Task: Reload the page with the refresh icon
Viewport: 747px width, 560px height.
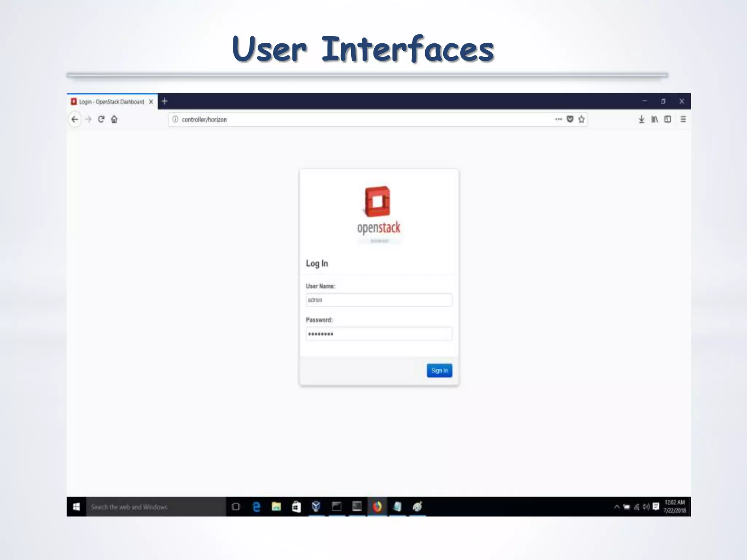Action: point(101,119)
